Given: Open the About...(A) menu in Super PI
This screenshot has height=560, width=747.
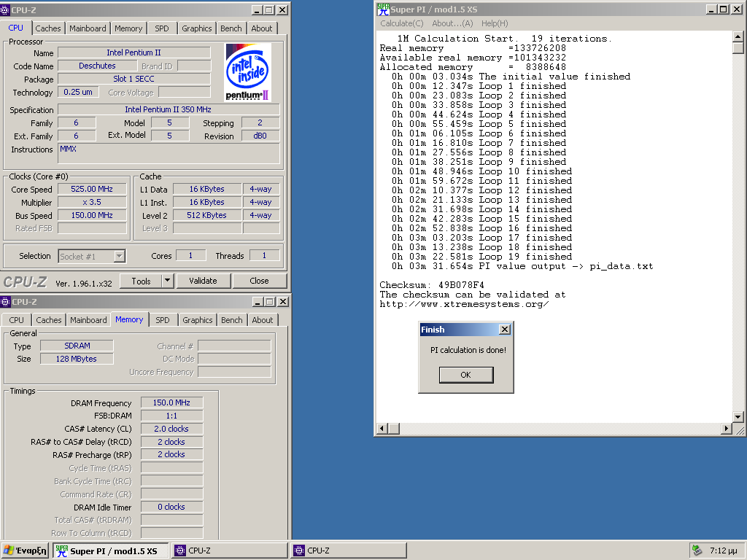Looking at the screenshot, I should [x=452, y=23].
